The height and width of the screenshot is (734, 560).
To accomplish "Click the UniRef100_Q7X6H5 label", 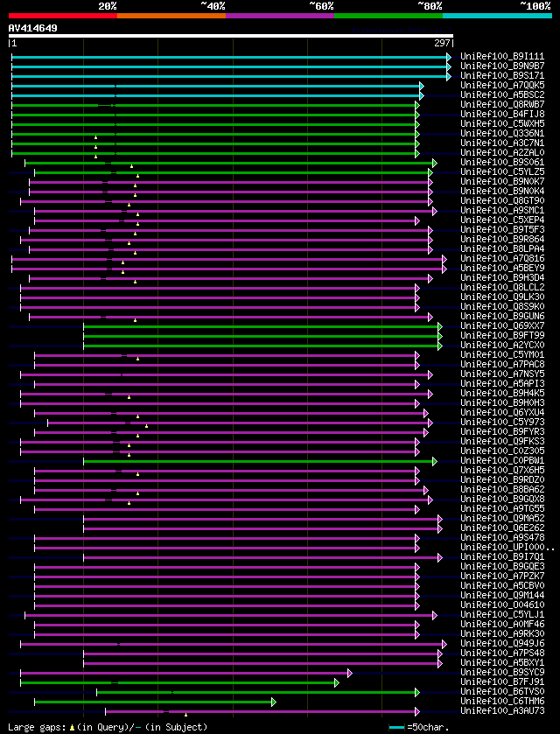I will coord(502,471).
